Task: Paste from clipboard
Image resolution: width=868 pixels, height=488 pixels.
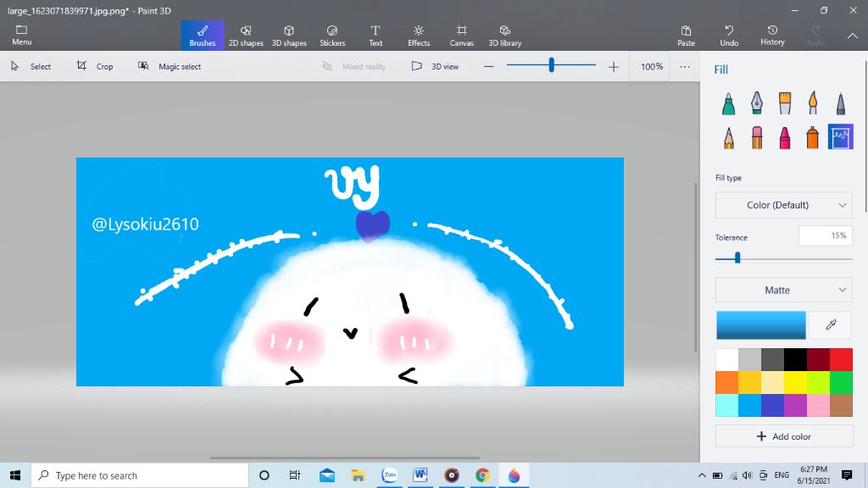Action: tap(686, 36)
